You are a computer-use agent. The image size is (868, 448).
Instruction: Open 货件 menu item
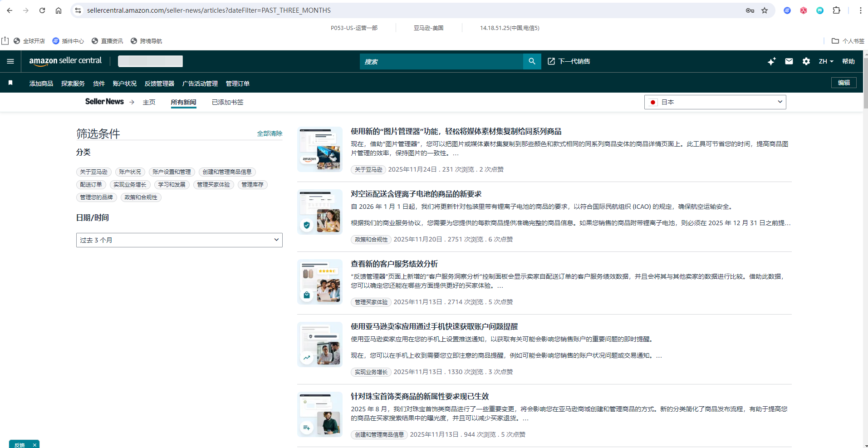98,84
